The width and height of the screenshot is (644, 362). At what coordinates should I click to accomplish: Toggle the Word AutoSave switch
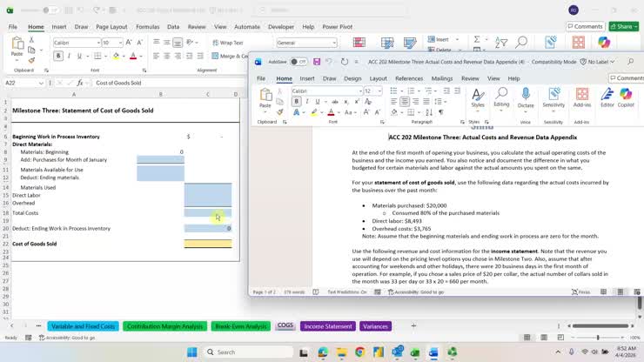pyautogui.click(x=299, y=62)
